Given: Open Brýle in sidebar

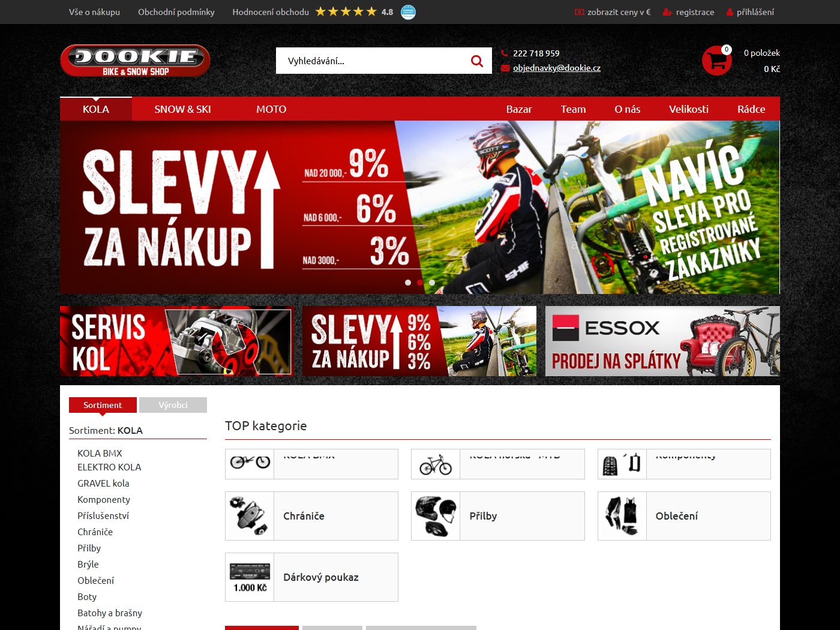Looking at the screenshot, I should 88,564.
